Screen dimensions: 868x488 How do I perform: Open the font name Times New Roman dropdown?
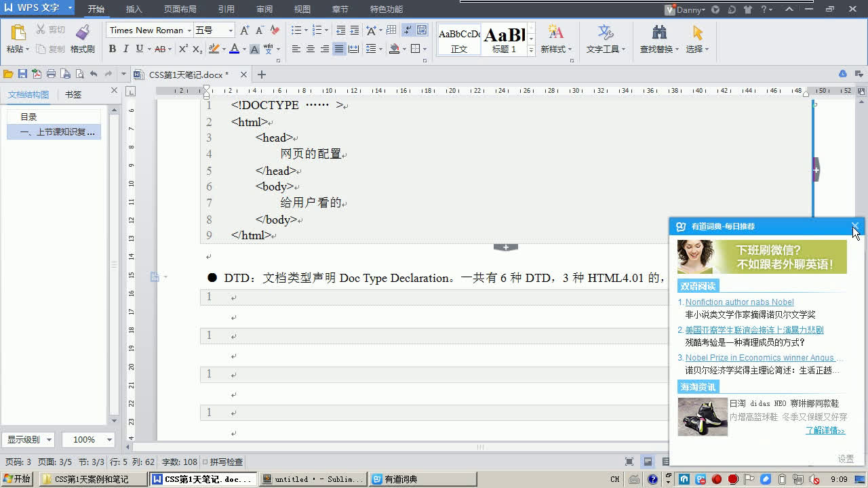[x=189, y=30]
